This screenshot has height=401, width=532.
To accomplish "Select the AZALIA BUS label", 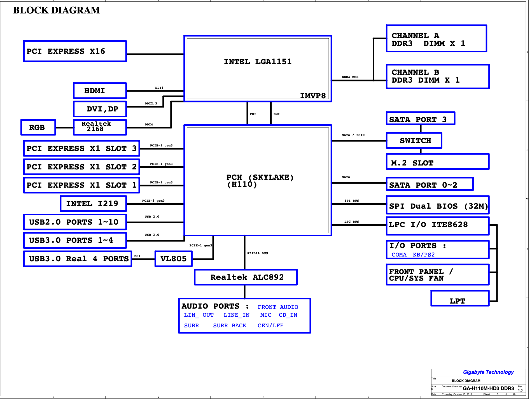I will [x=257, y=253].
